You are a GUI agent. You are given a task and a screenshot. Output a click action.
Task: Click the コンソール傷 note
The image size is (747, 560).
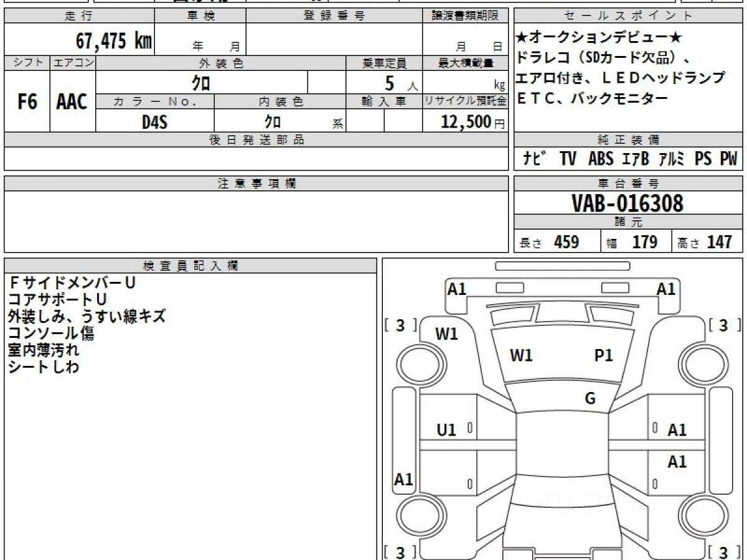51,333
